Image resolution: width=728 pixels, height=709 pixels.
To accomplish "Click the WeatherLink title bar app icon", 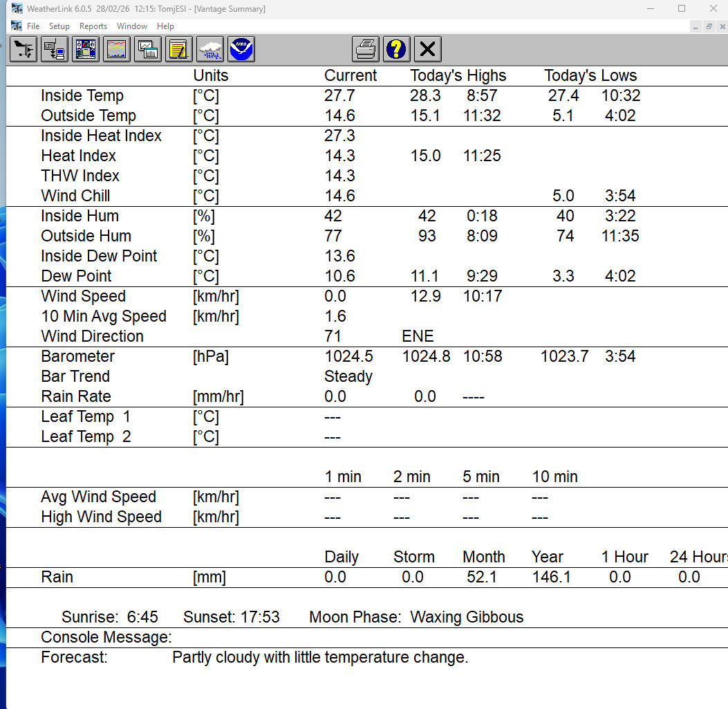I will tap(17, 9).
